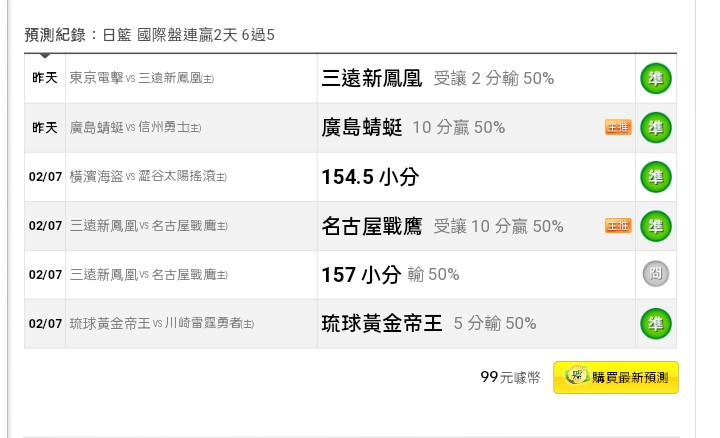The width and height of the screenshot is (720, 438).
Task: Click the 預測紀錄 heading text
Action: coord(55,35)
